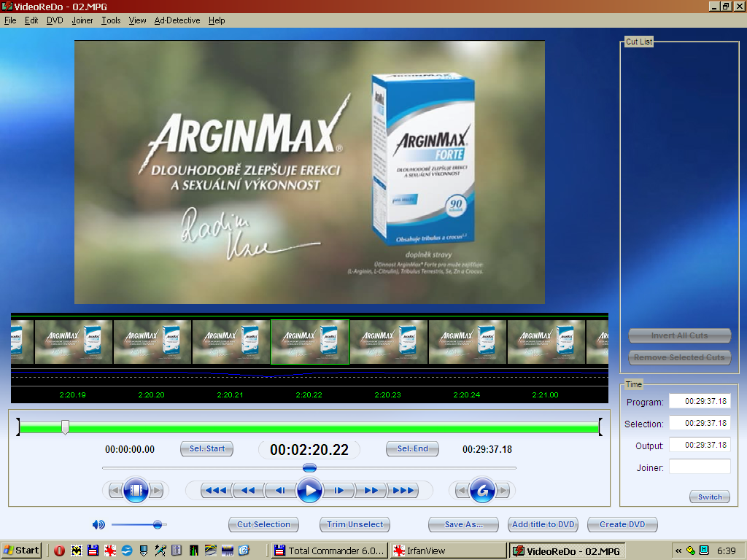Screen dimensions: 747x560
Task: Expand hidden system tray icons chevron
Action: pyautogui.click(x=678, y=551)
